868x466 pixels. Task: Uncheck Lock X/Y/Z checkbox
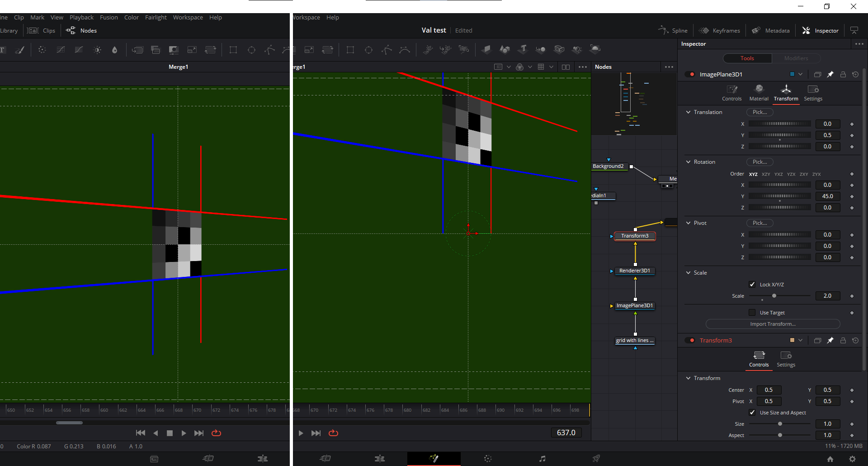[x=752, y=285]
